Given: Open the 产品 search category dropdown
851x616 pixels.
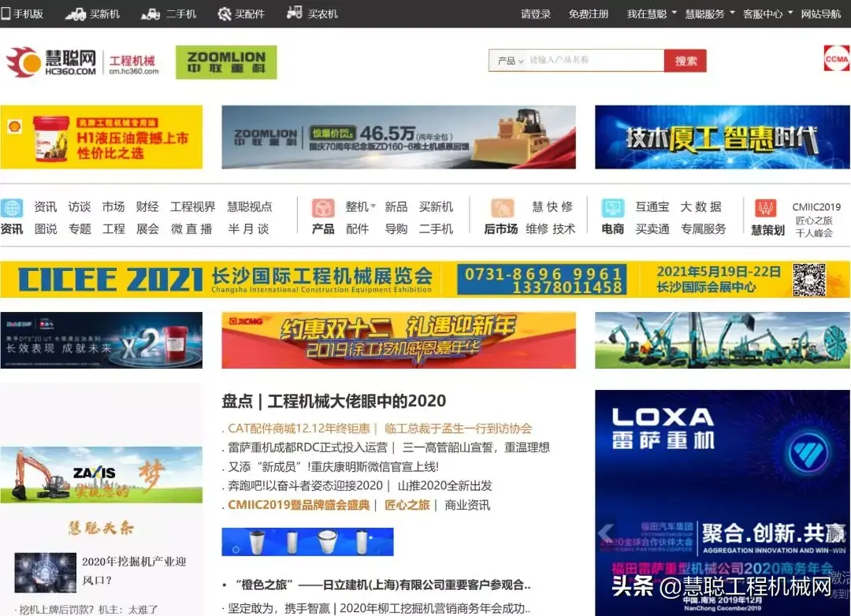Looking at the screenshot, I should tap(510, 61).
